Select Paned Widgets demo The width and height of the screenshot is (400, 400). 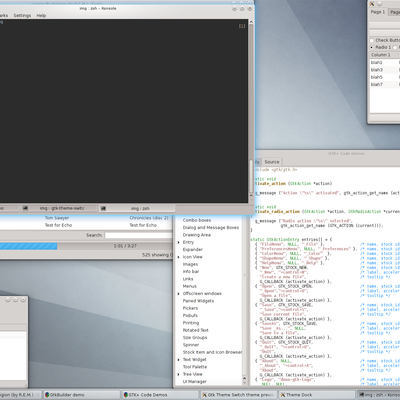point(198,301)
